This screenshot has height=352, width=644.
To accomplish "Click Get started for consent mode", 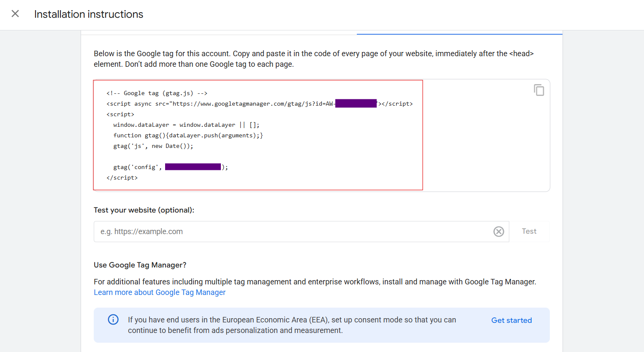I will pos(511,320).
